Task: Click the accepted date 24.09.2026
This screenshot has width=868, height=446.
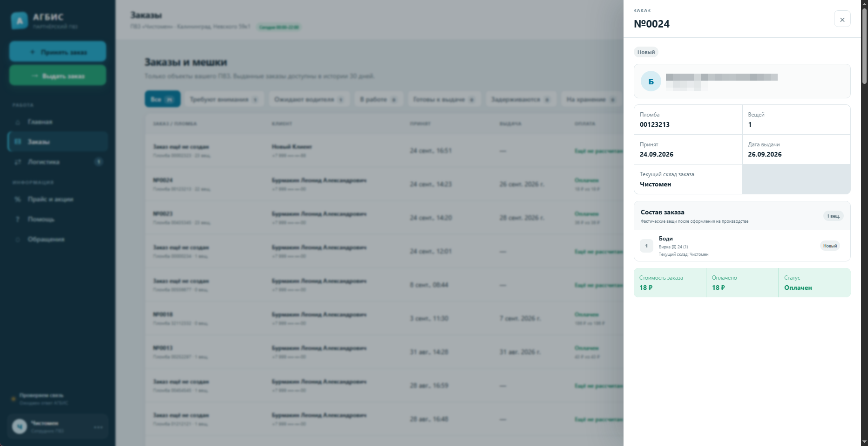Action: click(x=656, y=154)
